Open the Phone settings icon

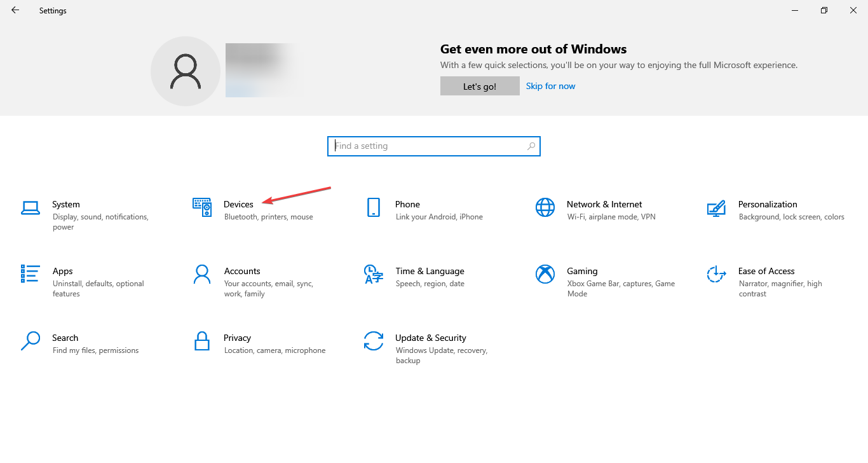374,207
